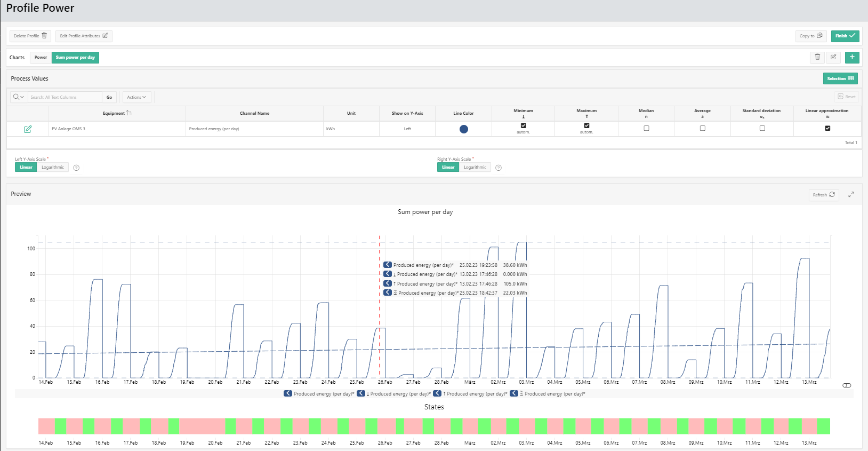Click the edit chart icon beside the green plus button

(x=833, y=57)
